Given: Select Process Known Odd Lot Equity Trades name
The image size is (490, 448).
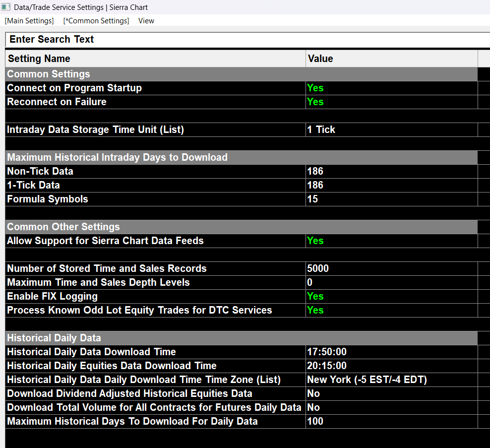Looking at the screenshot, I should 156,310.
